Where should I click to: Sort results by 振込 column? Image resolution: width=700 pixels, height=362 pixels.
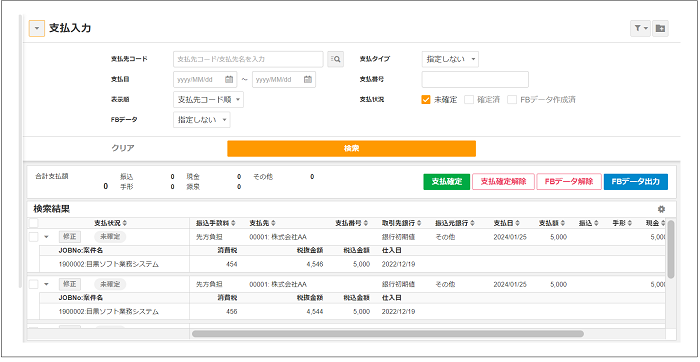[589, 223]
